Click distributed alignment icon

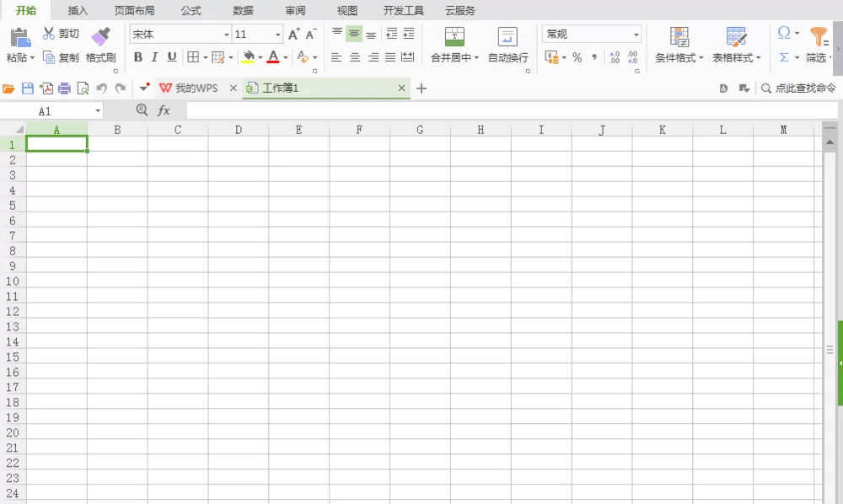click(x=408, y=57)
